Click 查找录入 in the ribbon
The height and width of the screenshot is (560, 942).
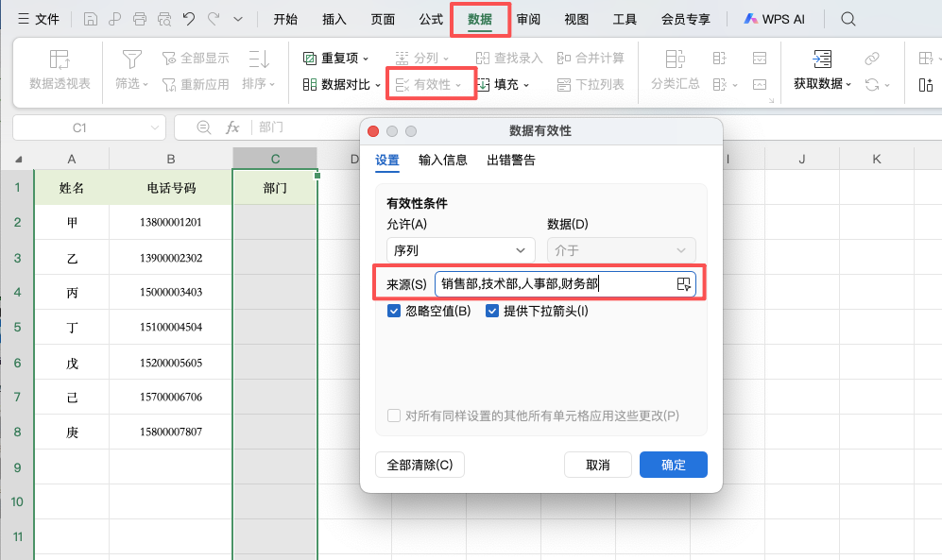click(509, 59)
